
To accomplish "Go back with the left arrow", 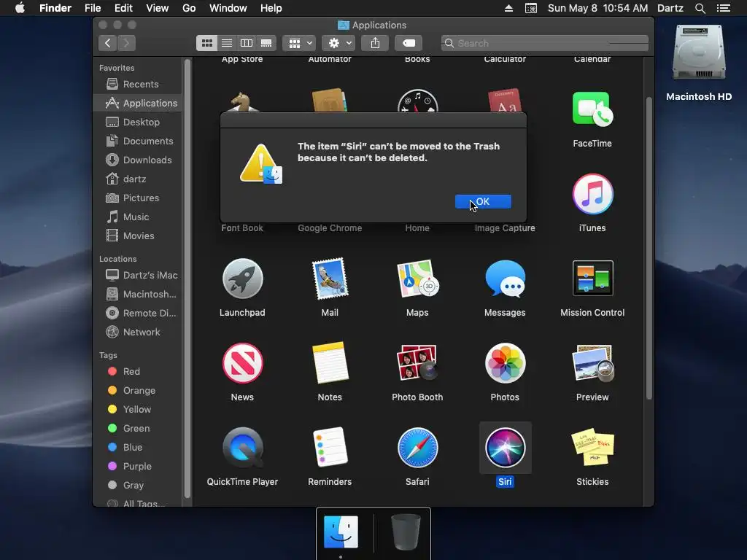I will pyautogui.click(x=108, y=43).
